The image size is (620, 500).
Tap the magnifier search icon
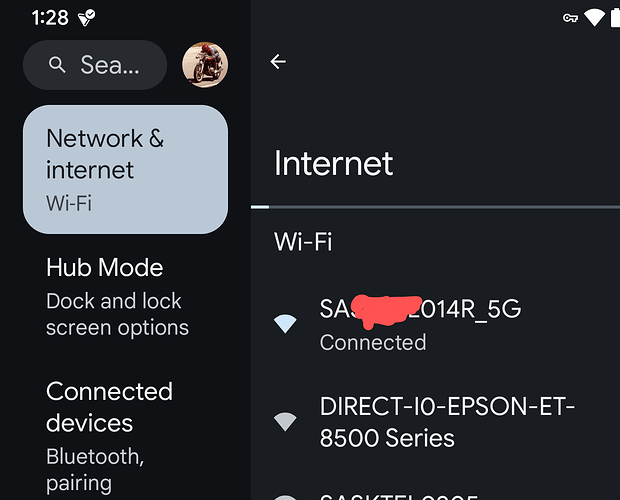58,65
